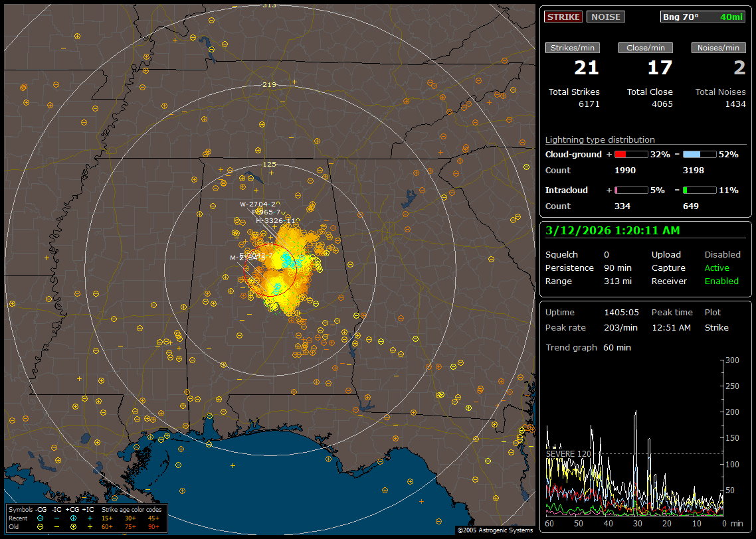Click the old negative CG yellow legend symbol

point(41,526)
